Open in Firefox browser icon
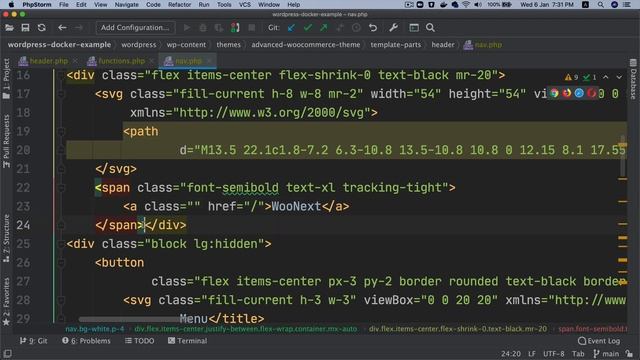This screenshot has height=360, width=640. (567, 93)
